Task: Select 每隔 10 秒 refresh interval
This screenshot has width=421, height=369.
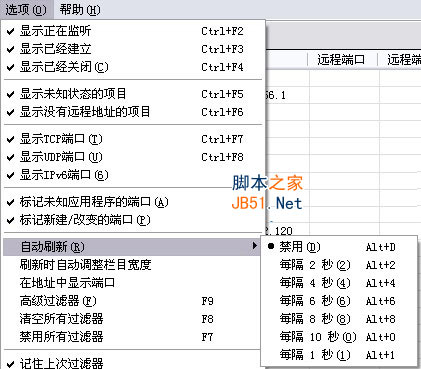Action: (x=339, y=337)
